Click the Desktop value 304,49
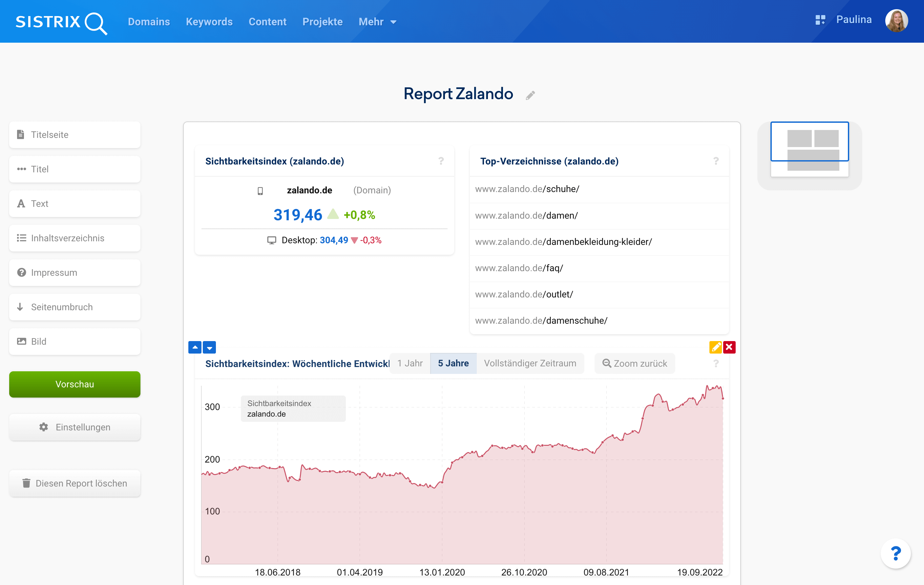 (x=334, y=240)
